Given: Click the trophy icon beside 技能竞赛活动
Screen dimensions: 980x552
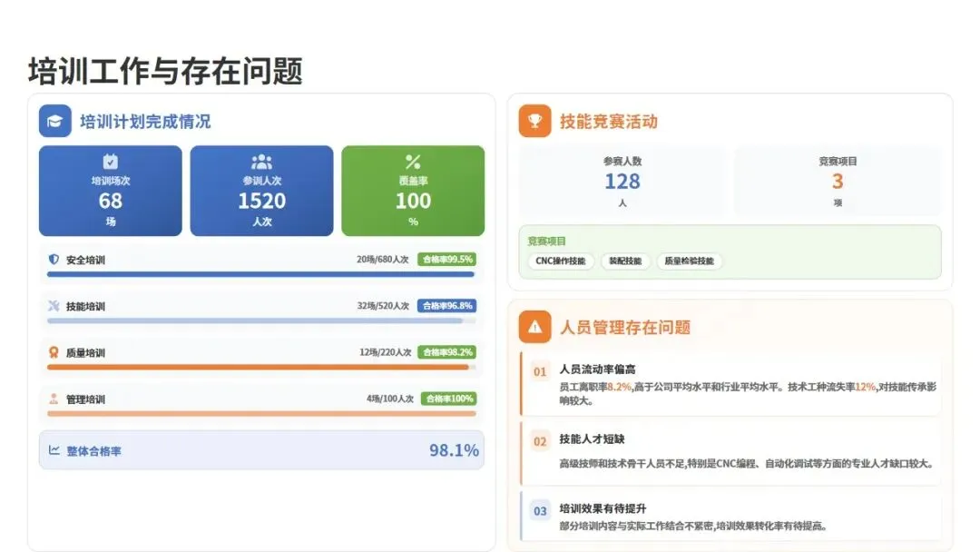Looking at the screenshot, I should click(x=535, y=121).
